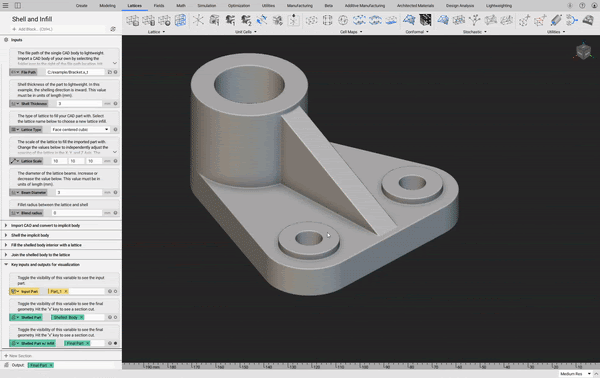Open the Unit Cells group dropdown
600x378 pixels.
click(256, 32)
